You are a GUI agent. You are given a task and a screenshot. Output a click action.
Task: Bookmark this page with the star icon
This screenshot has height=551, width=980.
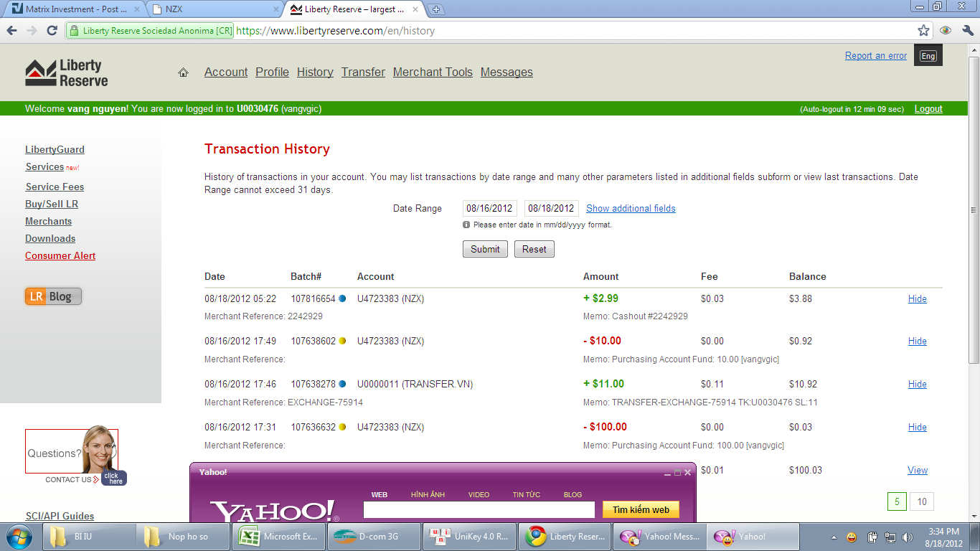(924, 31)
